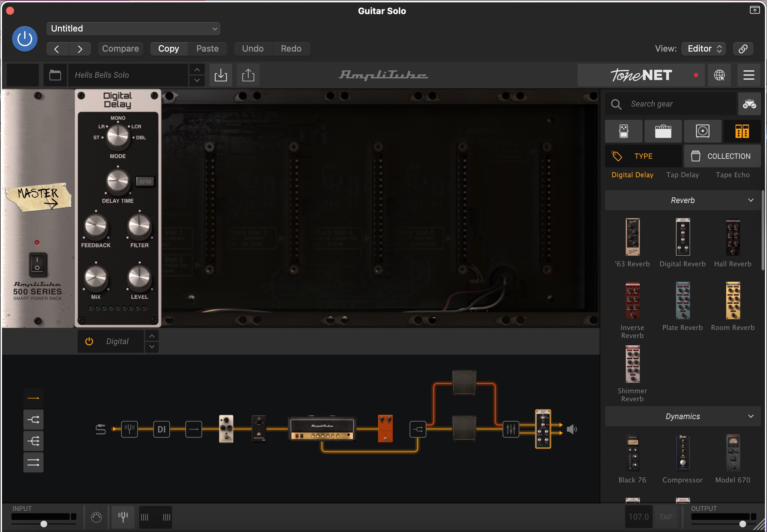The height and width of the screenshot is (532, 767).
Task: Go to next preset arrow
Action: pos(80,49)
